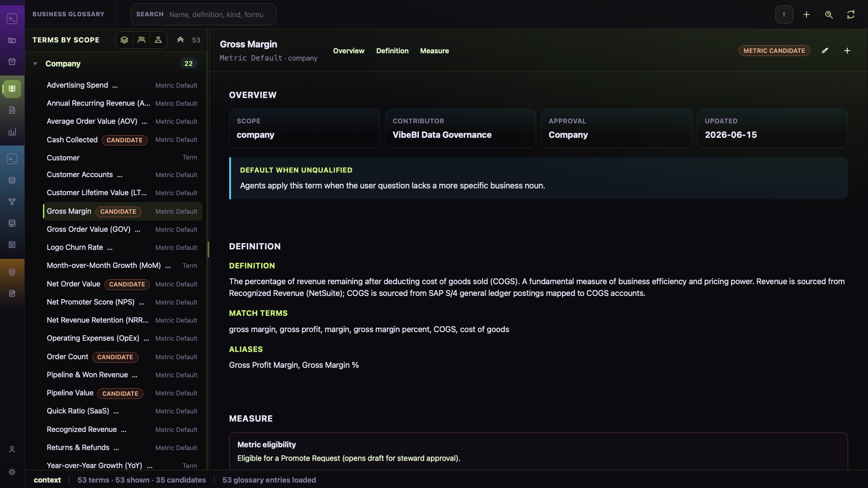
Task: Select the highlighted glossary book icon
Action: tap(12, 89)
